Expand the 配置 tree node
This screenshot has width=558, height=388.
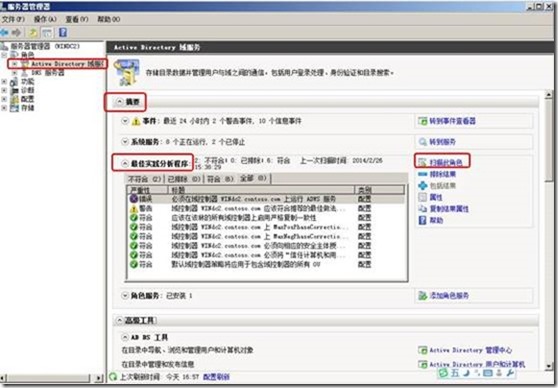coord(4,99)
